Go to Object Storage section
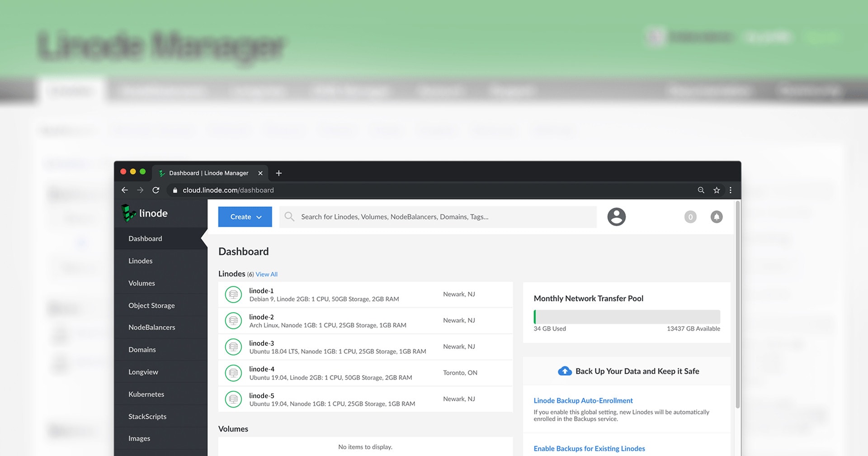 click(151, 305)
